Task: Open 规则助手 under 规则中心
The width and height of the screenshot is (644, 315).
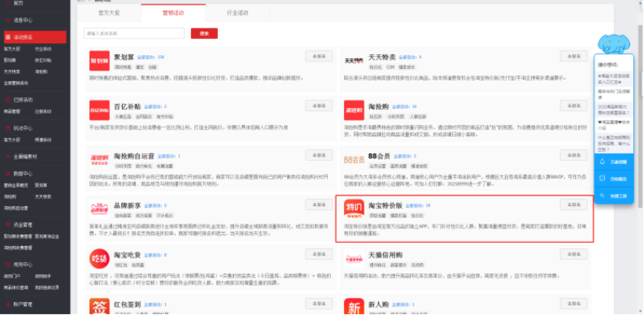Action: pyautogui.click(x=43, y=276)
